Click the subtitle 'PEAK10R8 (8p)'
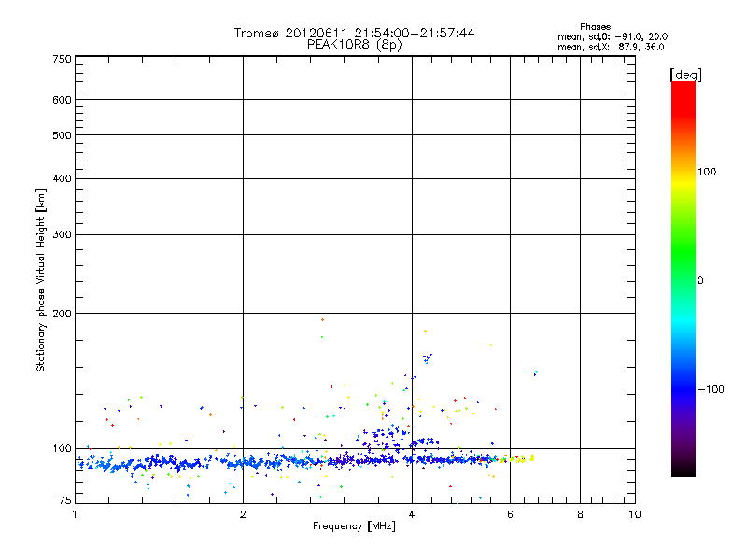 [355, 45]
